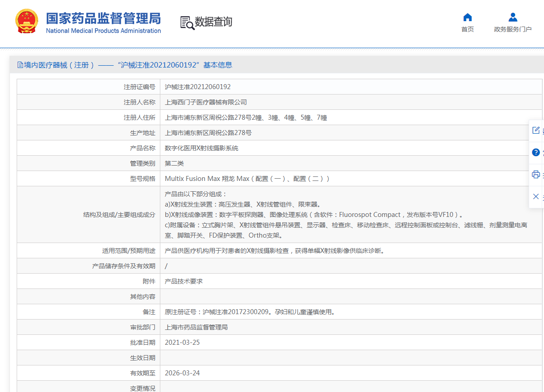This screenshot has width=544, height=392.
Task: Click the a)X射线发生装置 composition line
Action: 243,204
